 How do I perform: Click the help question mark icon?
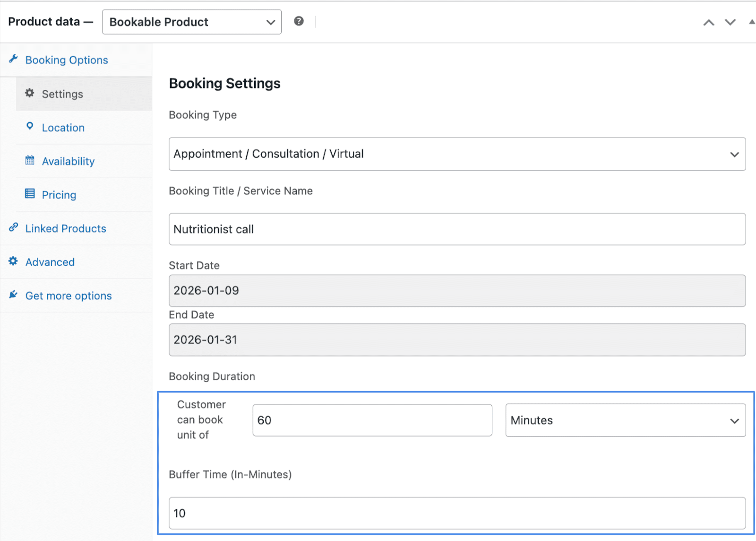[x=299, y=21]
